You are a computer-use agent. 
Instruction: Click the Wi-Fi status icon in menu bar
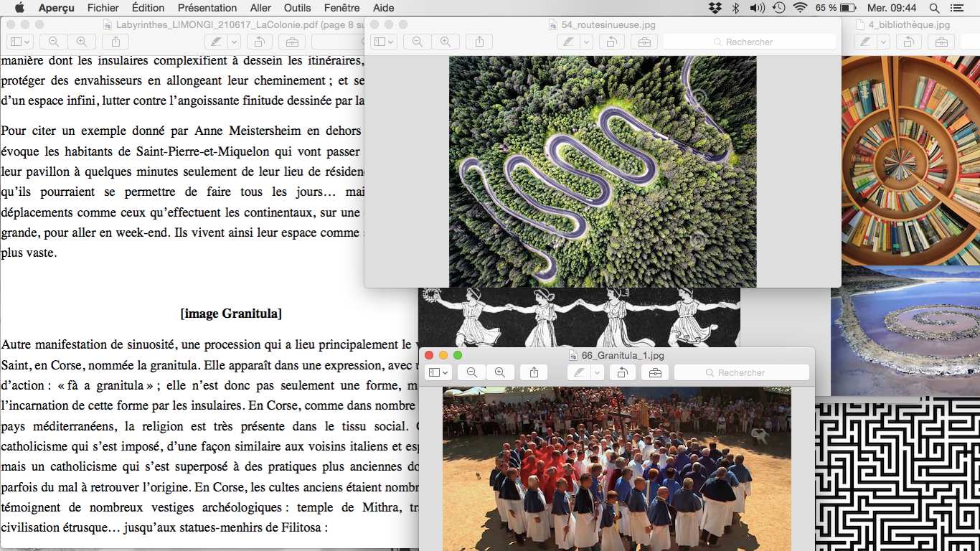(800, 8)
